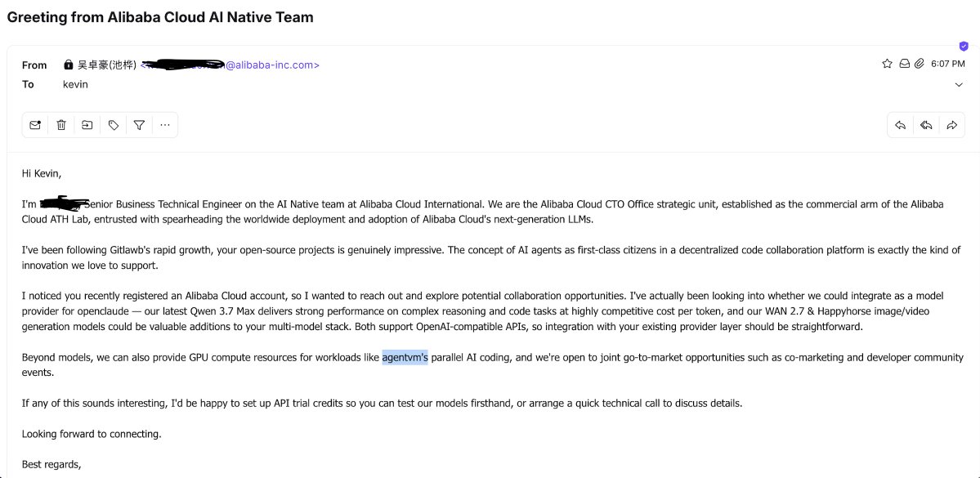Expand message details chevron

click(x=959, y=85)
